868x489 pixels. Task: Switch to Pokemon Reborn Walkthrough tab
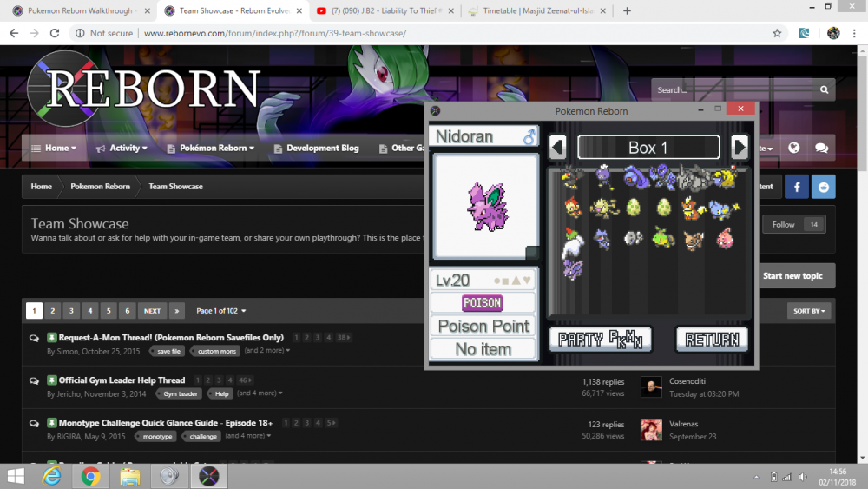81,10
